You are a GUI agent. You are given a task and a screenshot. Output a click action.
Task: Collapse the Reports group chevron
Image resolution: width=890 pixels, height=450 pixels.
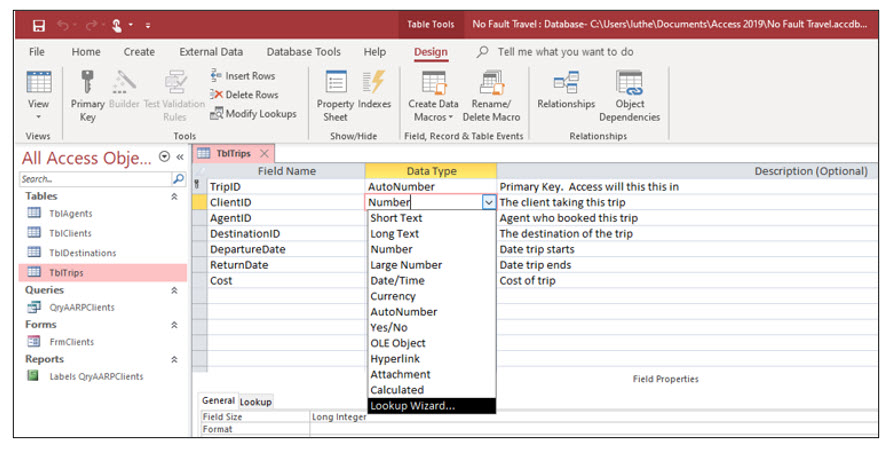point(174,359)
